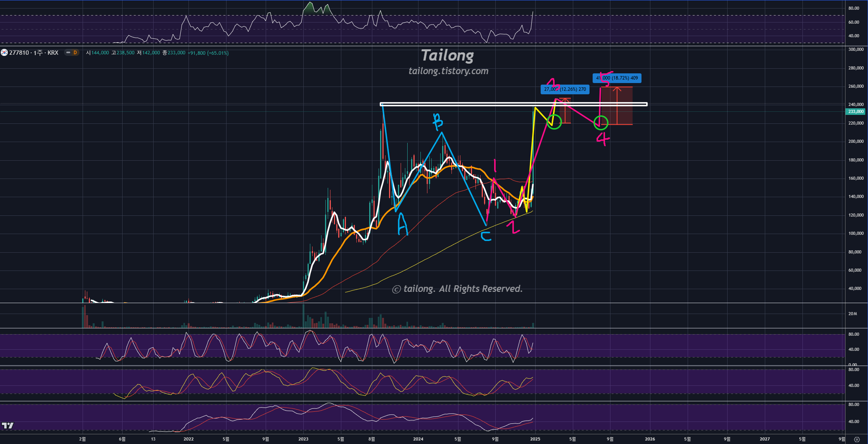
Task: Click the TradingView logo icon
Action: [x=7, y=425]
